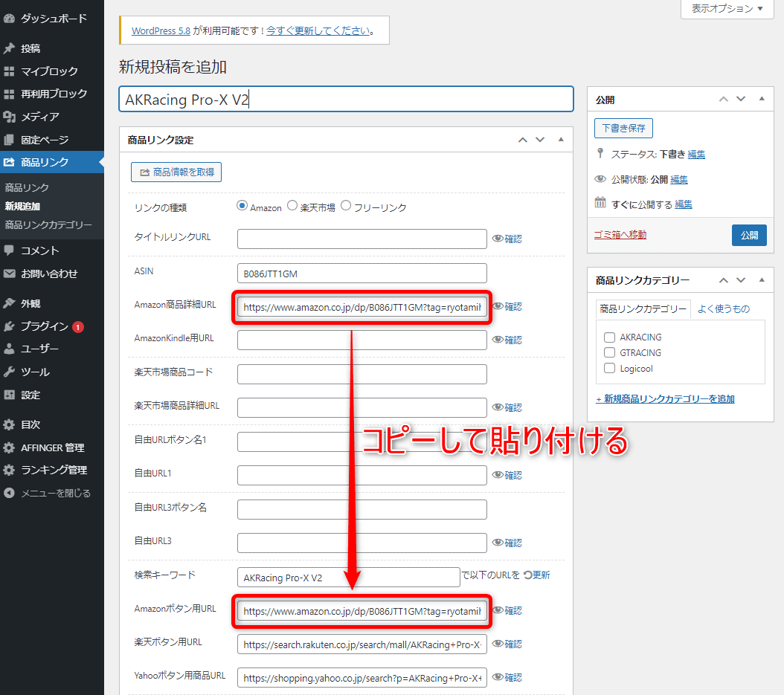Open the ダッシュボード menu icon

(9, 19)
